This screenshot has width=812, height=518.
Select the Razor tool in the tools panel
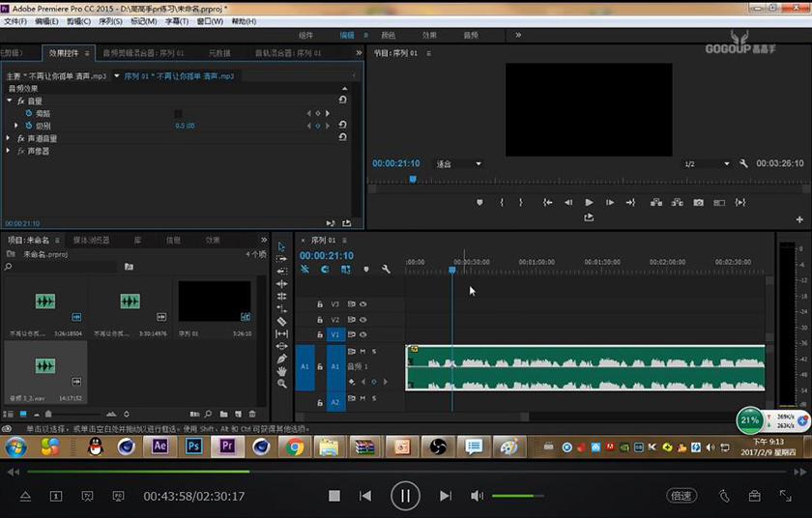[x=282, y=322]
